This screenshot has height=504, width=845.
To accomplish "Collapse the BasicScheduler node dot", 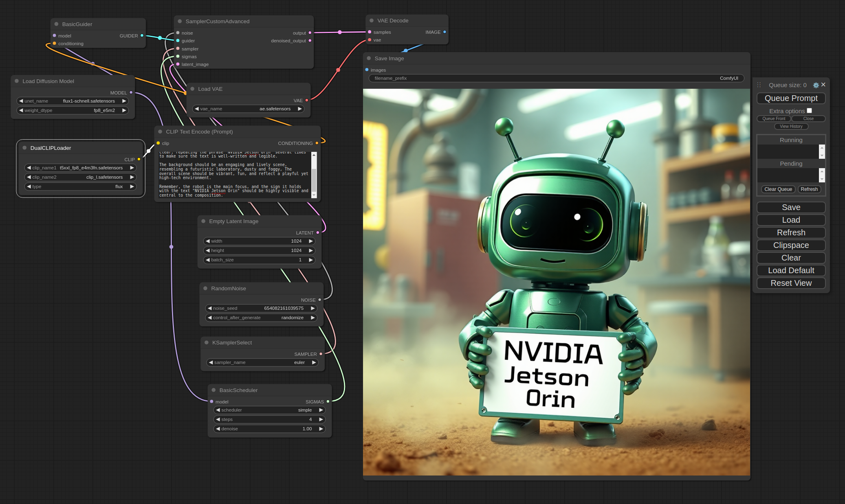I will [213, 390].
